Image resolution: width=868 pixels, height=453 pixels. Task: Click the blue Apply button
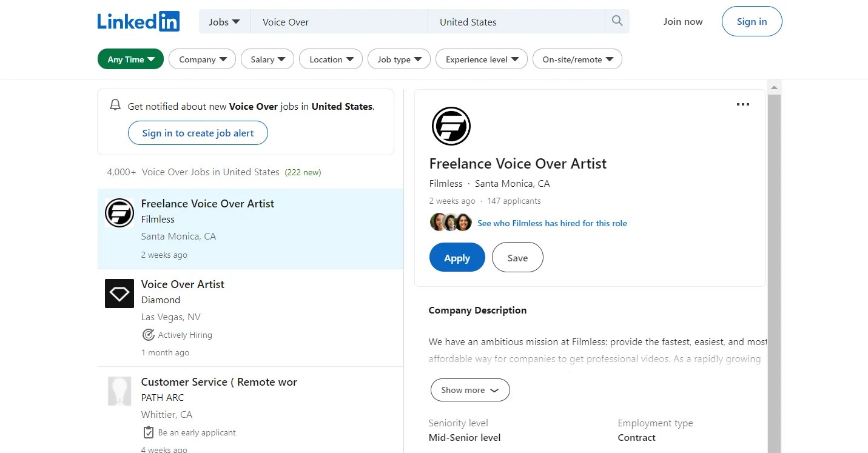[x=457, y=257]
